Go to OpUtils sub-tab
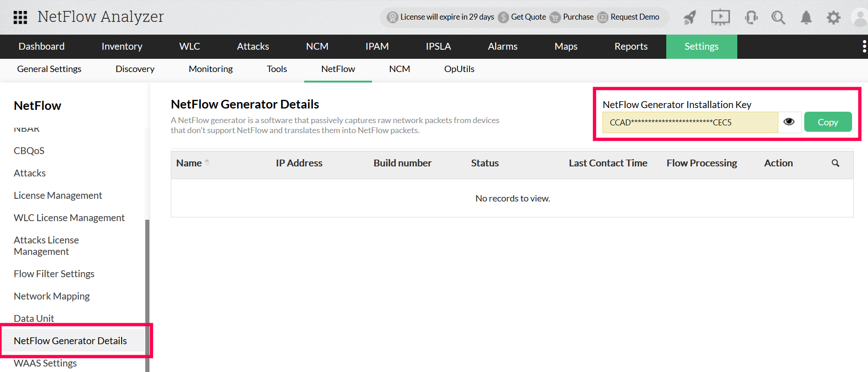This screenshot has height=372, width=868. 459,69
